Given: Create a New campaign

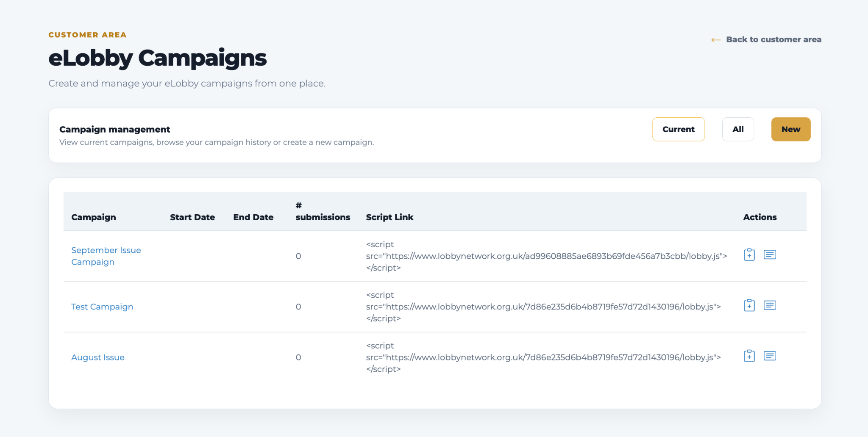Looking at the screenshot, I should (791, 129).
